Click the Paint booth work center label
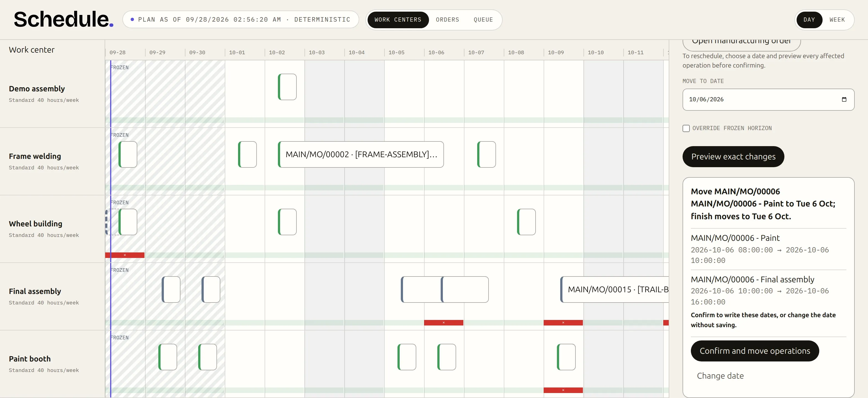Viewport: 868px width, 398px height. coord(30,359)
